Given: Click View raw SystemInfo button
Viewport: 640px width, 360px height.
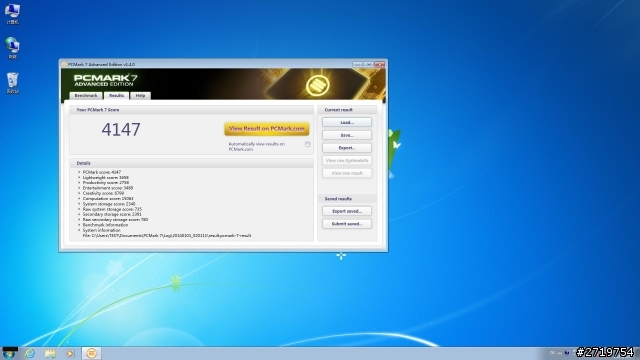Looking at the screenshot, I should pyautogui.click(x=347, y=160).
